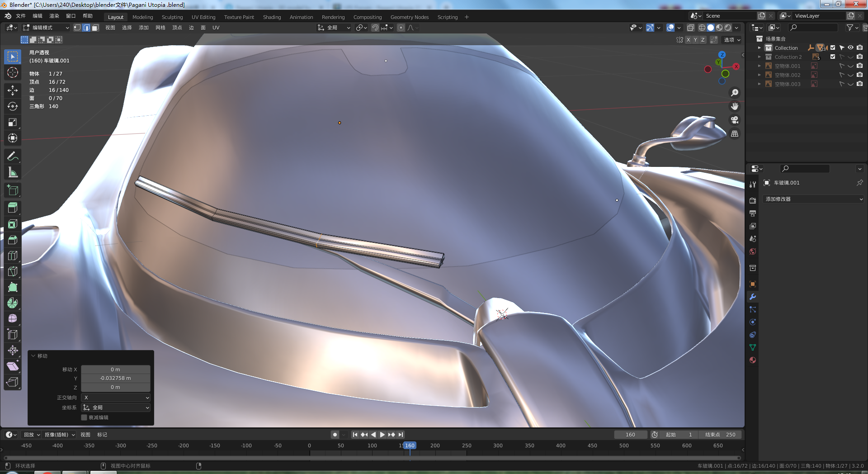
Task: Toggle viewport overlays button
Action: 670,28
